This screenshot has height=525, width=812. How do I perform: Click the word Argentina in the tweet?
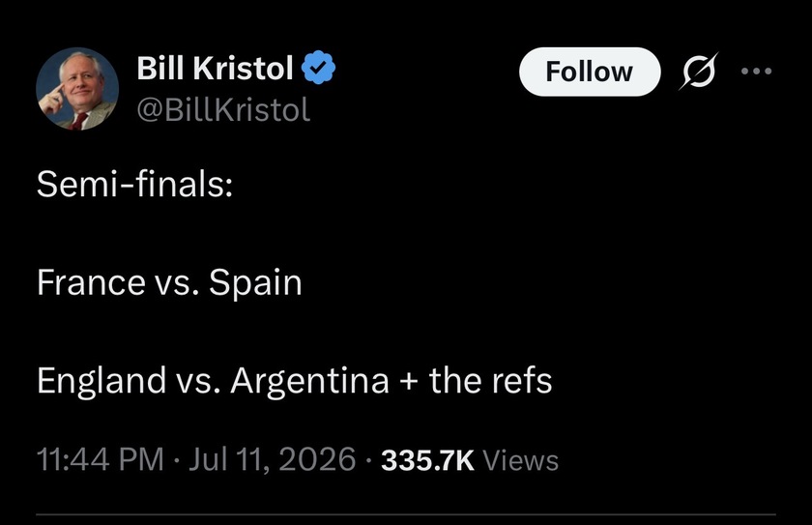[309, 382]
